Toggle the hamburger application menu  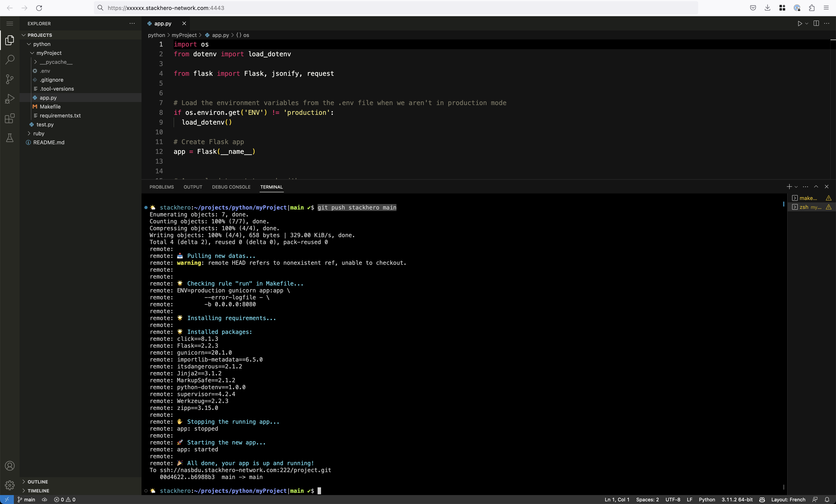point(10,23)
